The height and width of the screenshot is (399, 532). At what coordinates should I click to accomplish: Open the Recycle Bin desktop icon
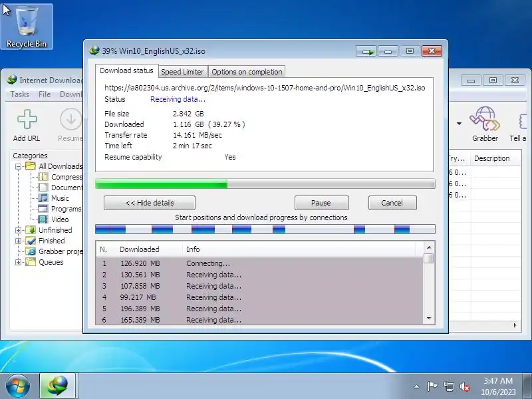point(27,27)
